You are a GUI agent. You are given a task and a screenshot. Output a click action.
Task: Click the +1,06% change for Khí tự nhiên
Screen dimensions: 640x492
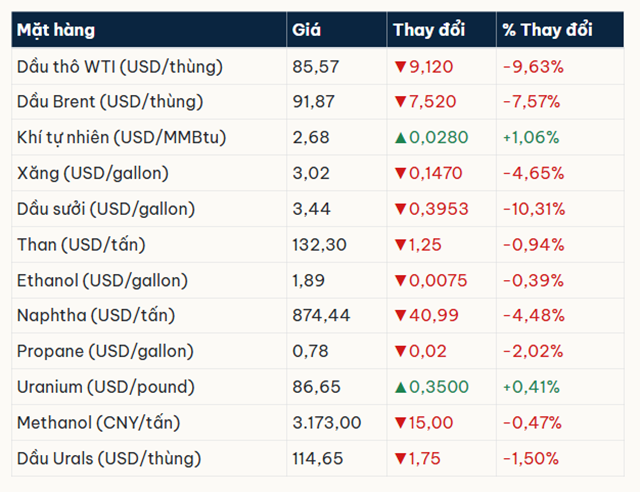point(531,137)
